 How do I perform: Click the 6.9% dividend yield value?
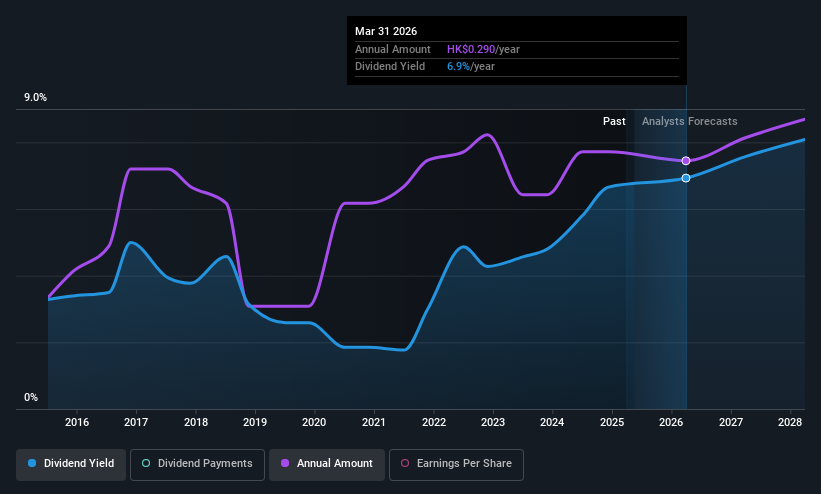458,67
